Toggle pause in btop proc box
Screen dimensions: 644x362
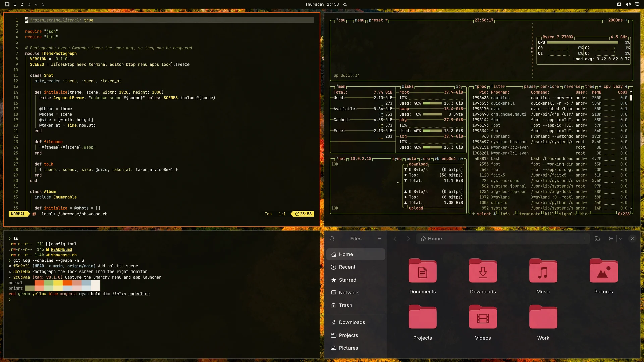tap(530, 86)
